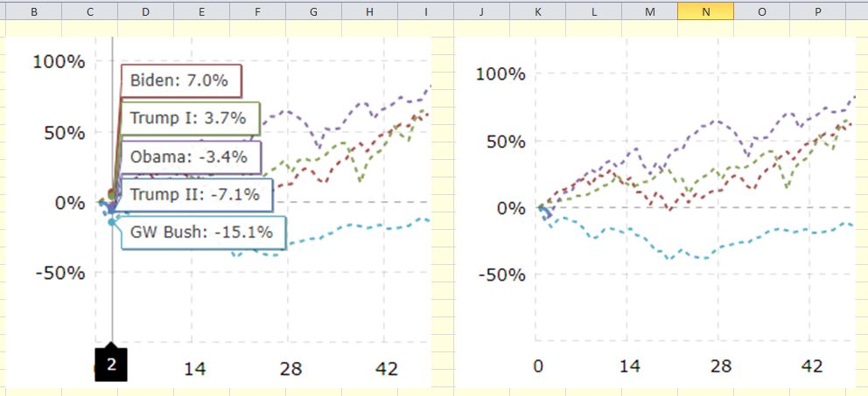Select highlighted column header N
The image size is (868, 396).
point(706,10)
